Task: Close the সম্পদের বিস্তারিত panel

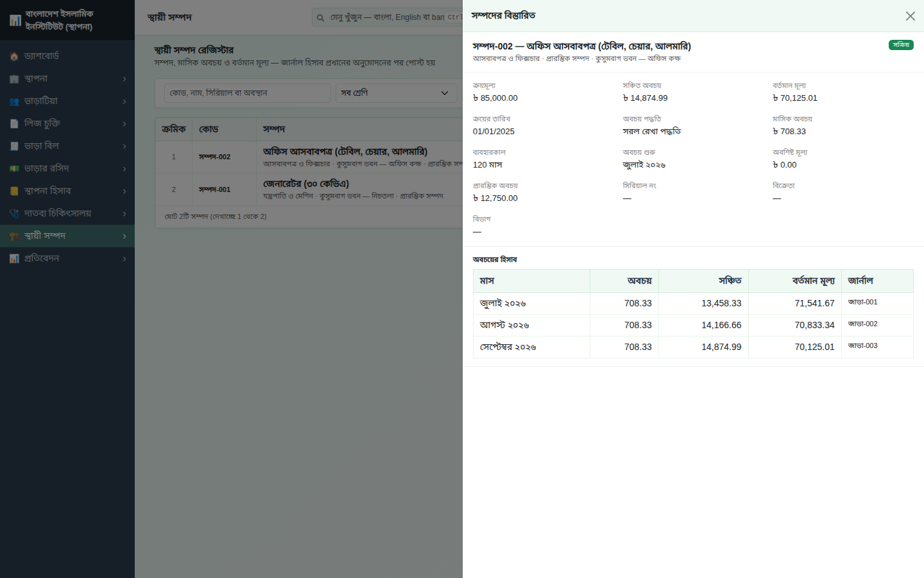Action: (910, 16)
